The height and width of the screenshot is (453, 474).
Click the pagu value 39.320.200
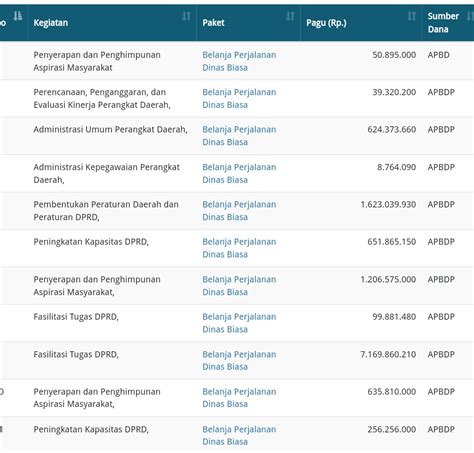pyautogui.click(x=394, y=92)
